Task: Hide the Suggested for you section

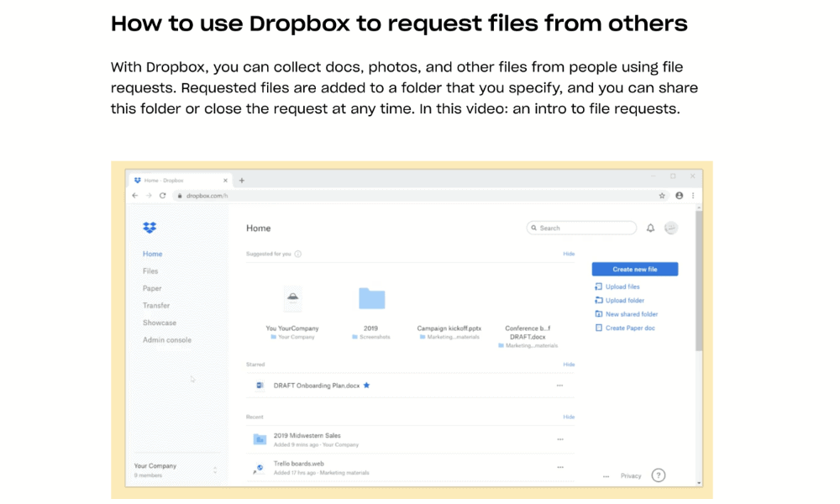Action: [x=569, y=253]
